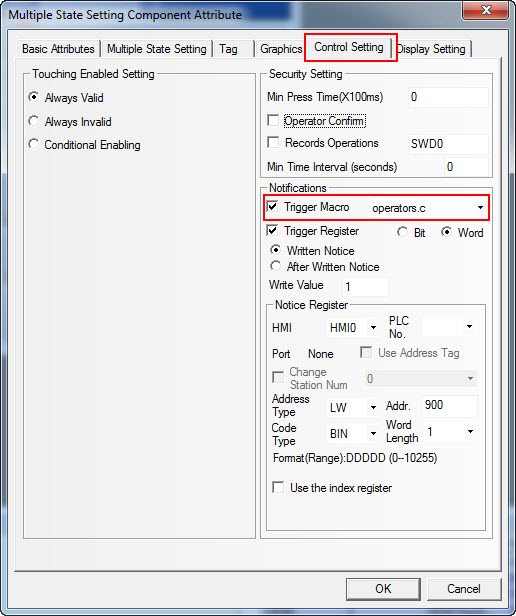Uncheck the Trigger Macro checkbox
The height and width of the screenshot is (616, 516).
[272, 206]
